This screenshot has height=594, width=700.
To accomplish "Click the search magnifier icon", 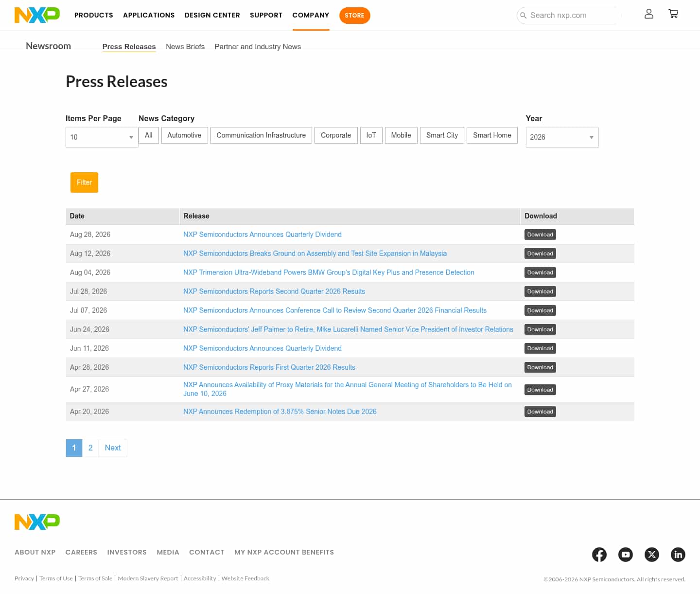I will 524,16.
